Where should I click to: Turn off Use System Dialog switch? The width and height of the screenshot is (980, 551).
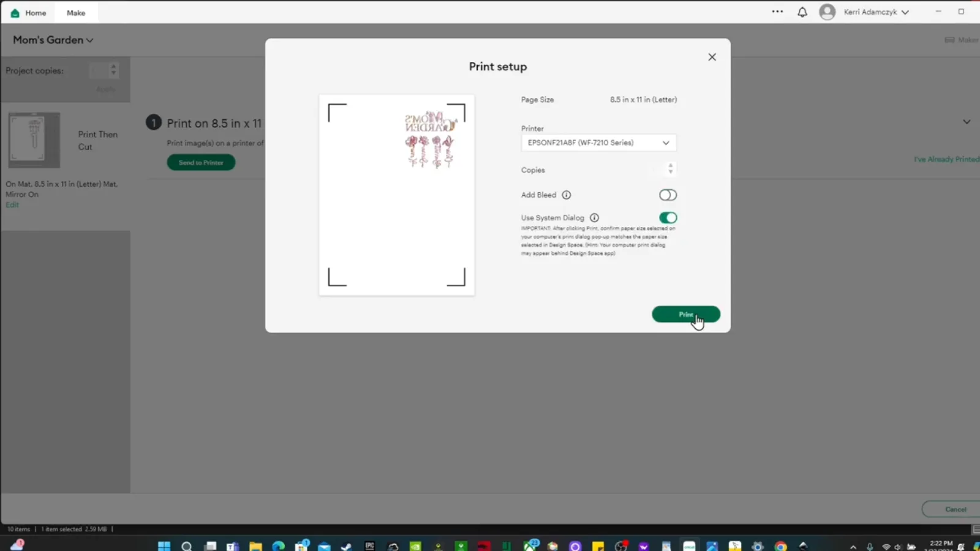click(x=668, y=218)
